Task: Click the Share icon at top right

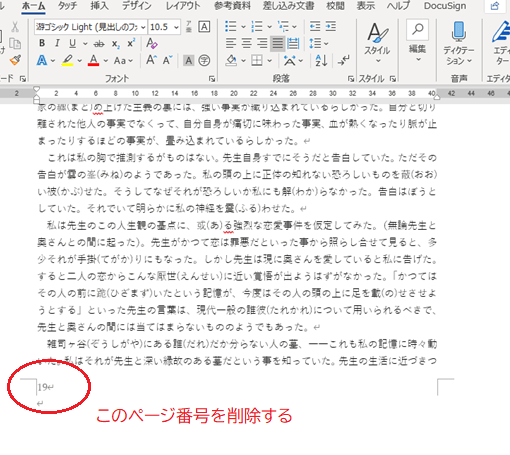Action: [495, 6]
